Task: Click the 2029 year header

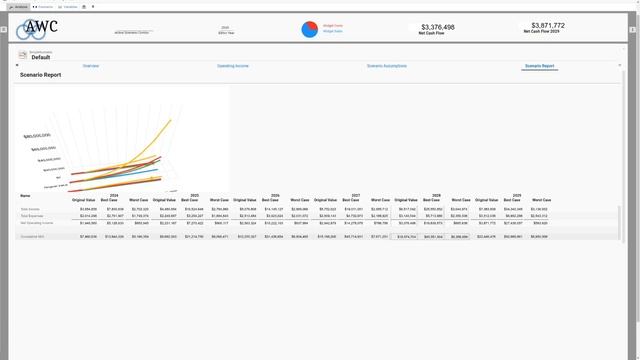Action: coord(517,196)
